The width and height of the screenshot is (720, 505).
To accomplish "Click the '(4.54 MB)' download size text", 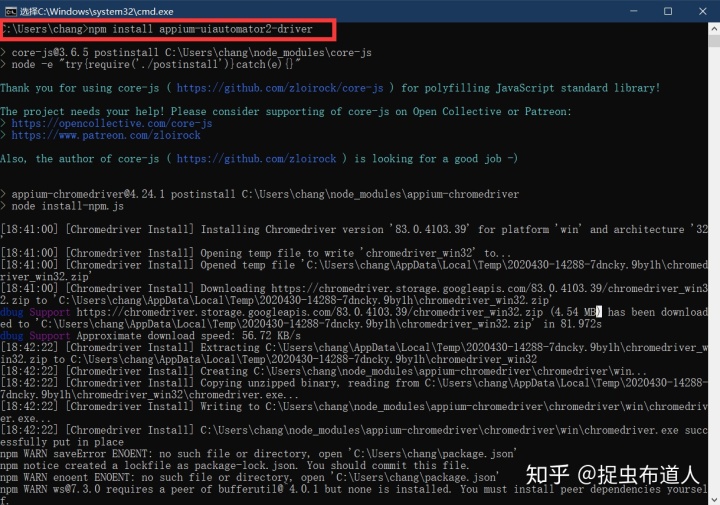I will [575, 312].
